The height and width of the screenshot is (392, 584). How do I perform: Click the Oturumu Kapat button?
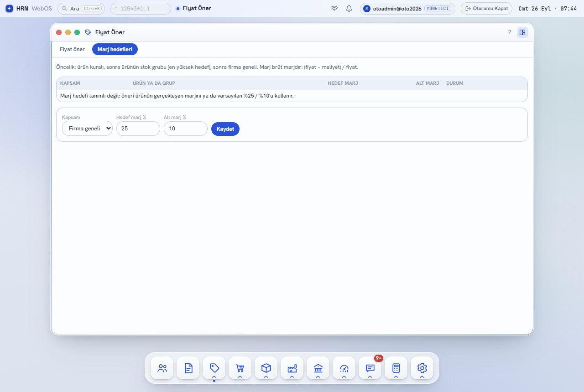click(486, 8)
